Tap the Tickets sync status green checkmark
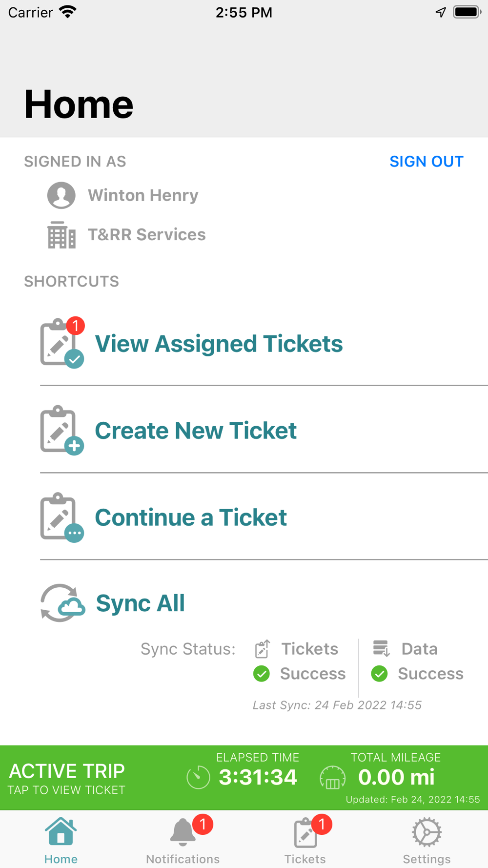Image resolution: width=488 pixels, height=868 pixels. (x=262, y=674)
